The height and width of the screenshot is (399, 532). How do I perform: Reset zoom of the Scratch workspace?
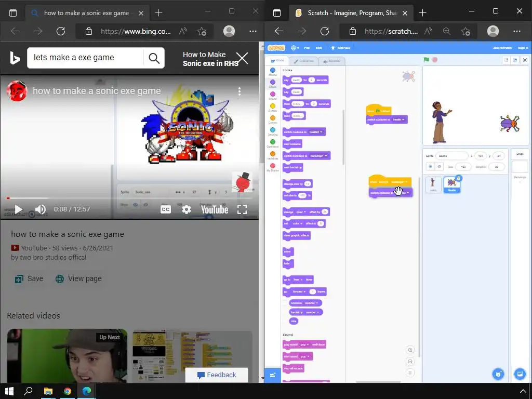[x=410, y=373]
